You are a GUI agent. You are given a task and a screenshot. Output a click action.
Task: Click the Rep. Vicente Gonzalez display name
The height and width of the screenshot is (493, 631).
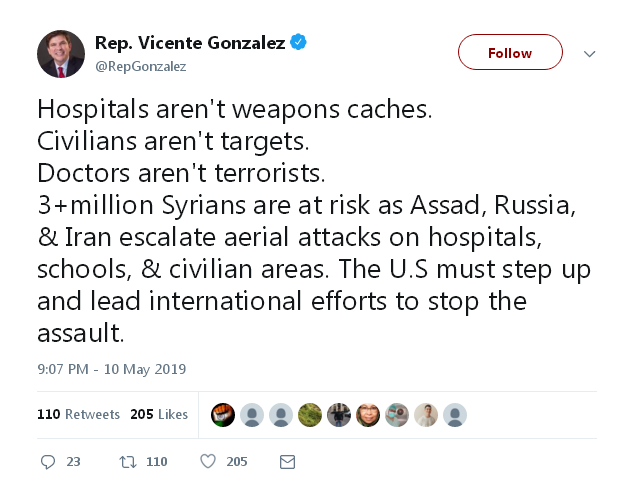coord(190,42)
